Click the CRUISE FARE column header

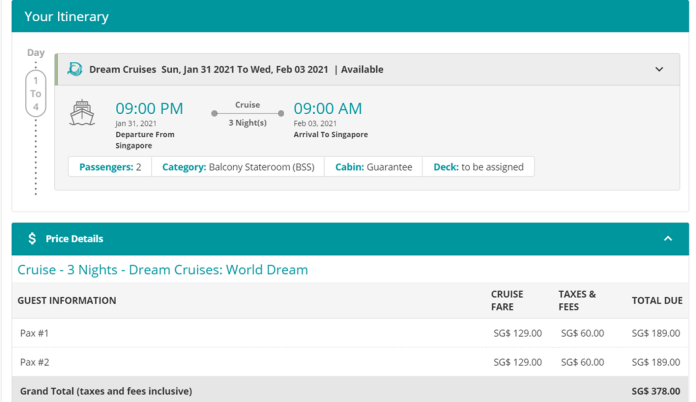point(507,300)
